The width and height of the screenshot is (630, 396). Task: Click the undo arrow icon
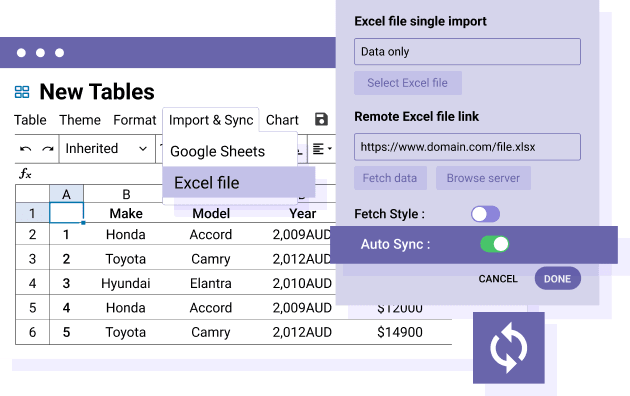[x=26, y=149]
